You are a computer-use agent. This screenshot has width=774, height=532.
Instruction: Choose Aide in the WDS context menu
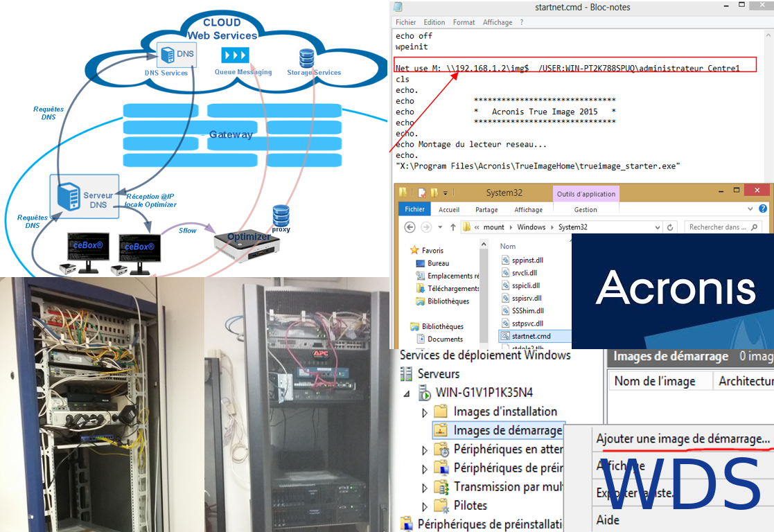click(x=608, y=520)
